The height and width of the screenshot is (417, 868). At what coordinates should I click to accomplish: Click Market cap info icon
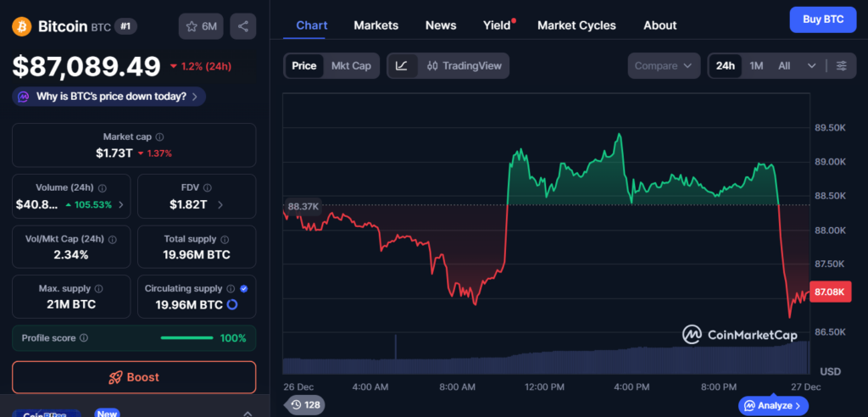tap(160, 136)
